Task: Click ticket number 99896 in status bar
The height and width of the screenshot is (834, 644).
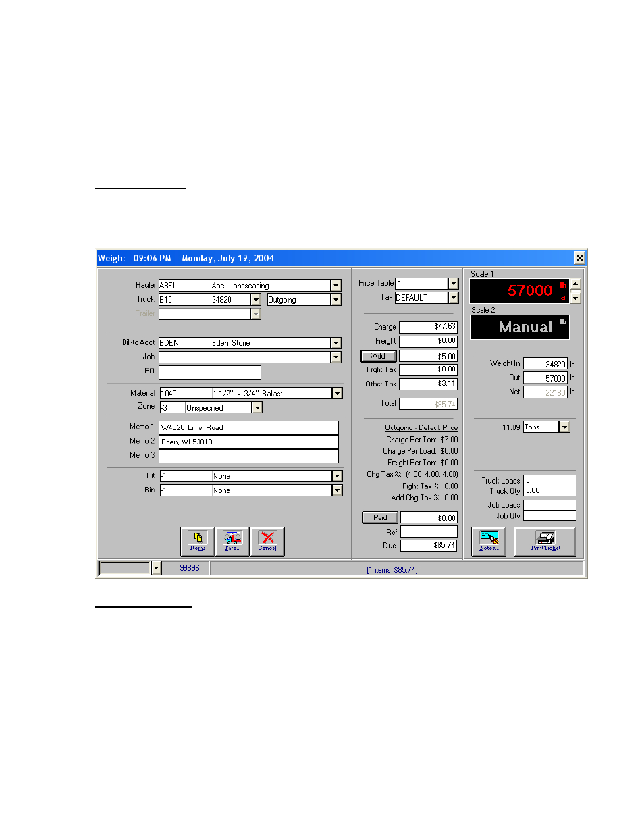Action: 190,568
